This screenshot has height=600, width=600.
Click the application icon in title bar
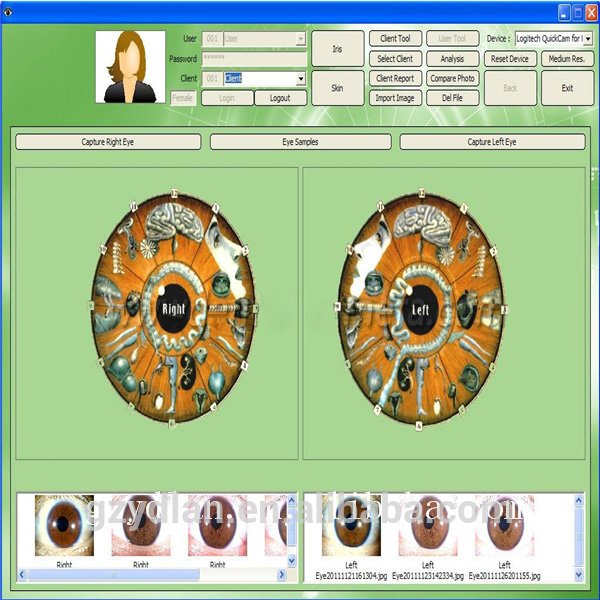pos(7,12)
